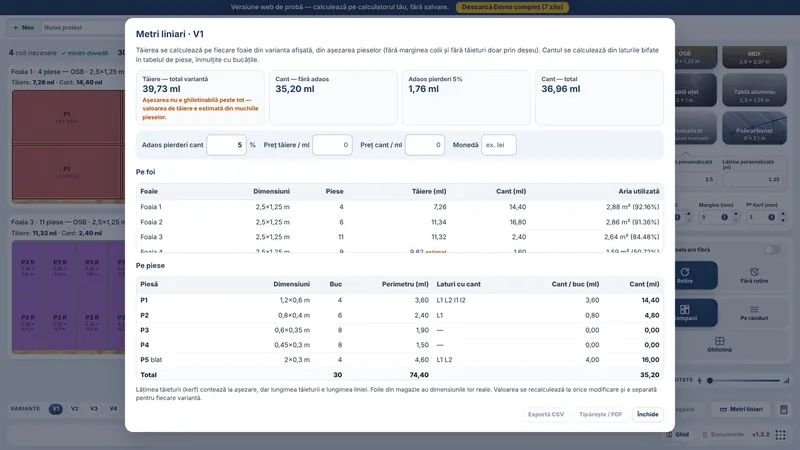Open the Metri liniari button in sidebar

741,409
